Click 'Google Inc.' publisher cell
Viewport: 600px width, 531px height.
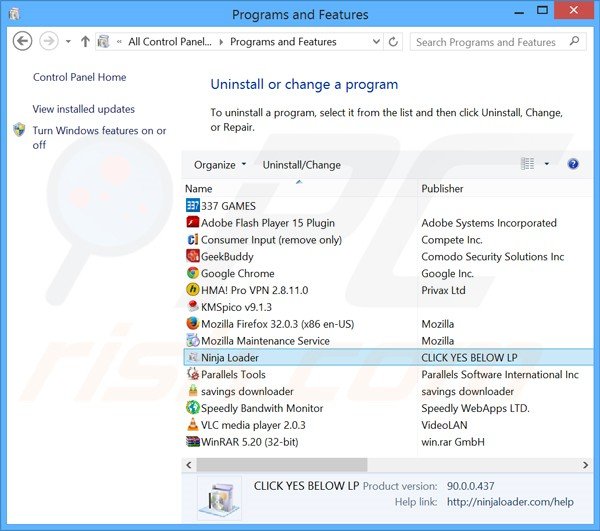(447, 273)
